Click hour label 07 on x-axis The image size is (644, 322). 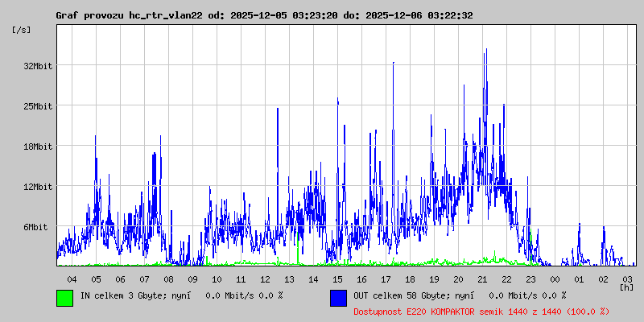pos(145,279)
